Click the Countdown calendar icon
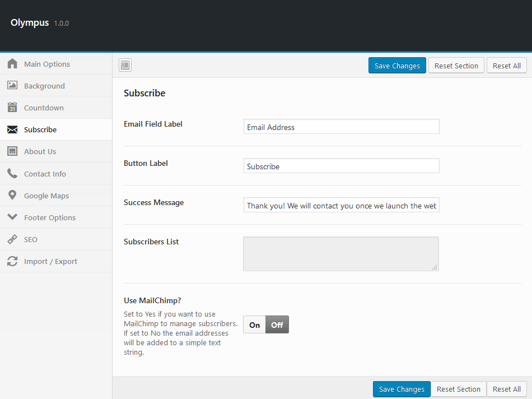 [12, 108]
